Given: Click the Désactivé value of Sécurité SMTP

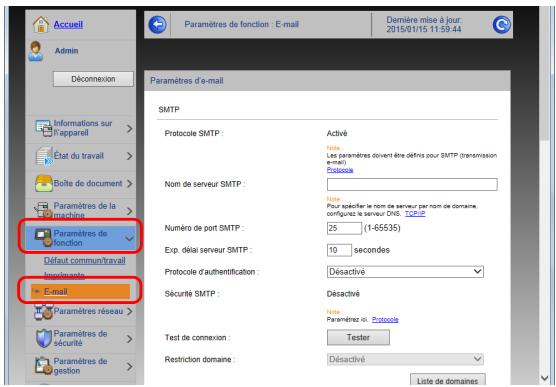Looking at the screenshot, I should pyautogui.click(x=343, y=294).
